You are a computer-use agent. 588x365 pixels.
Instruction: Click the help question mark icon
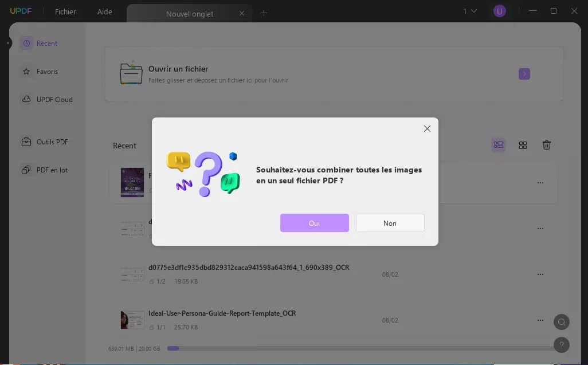tap(561, 345)
